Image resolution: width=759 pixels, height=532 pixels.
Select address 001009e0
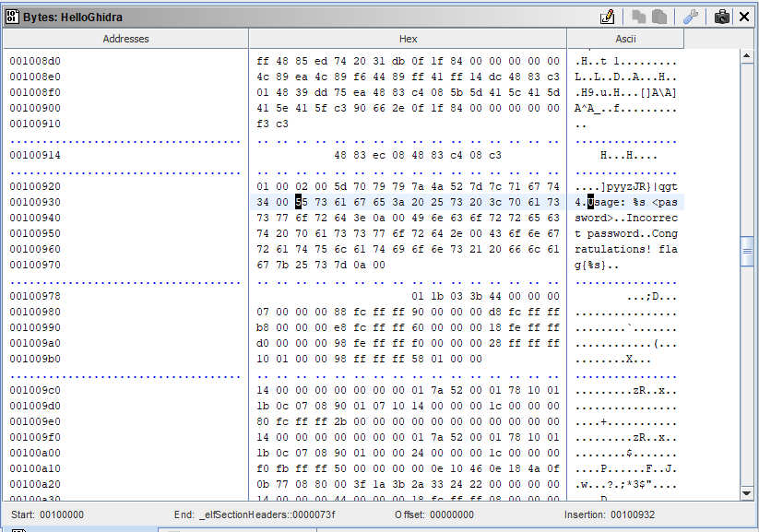(35, 421)
